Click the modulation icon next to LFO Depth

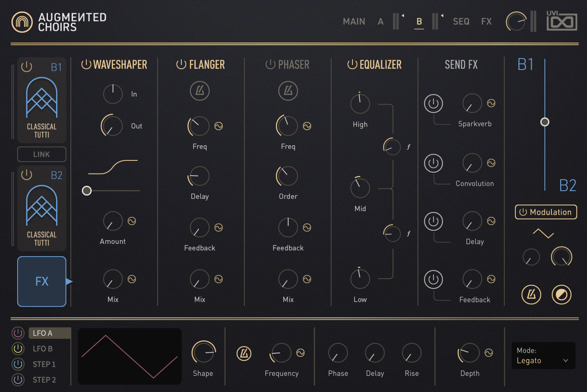(489, 353)
